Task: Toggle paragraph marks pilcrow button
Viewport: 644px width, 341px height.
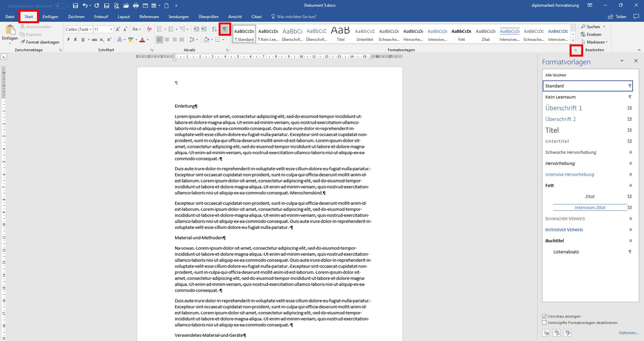Action: click(225, 29)
